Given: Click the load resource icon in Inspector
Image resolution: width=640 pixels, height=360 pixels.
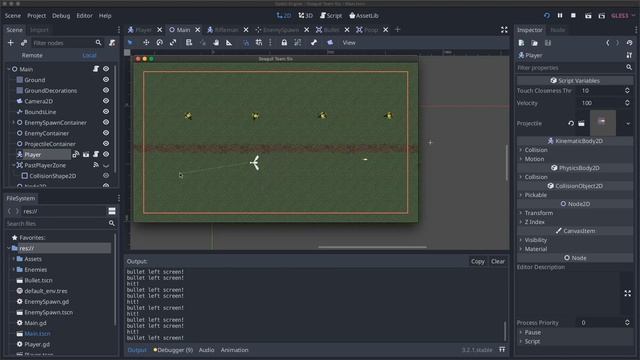Looking at the screenshot, I should [534, 43].
